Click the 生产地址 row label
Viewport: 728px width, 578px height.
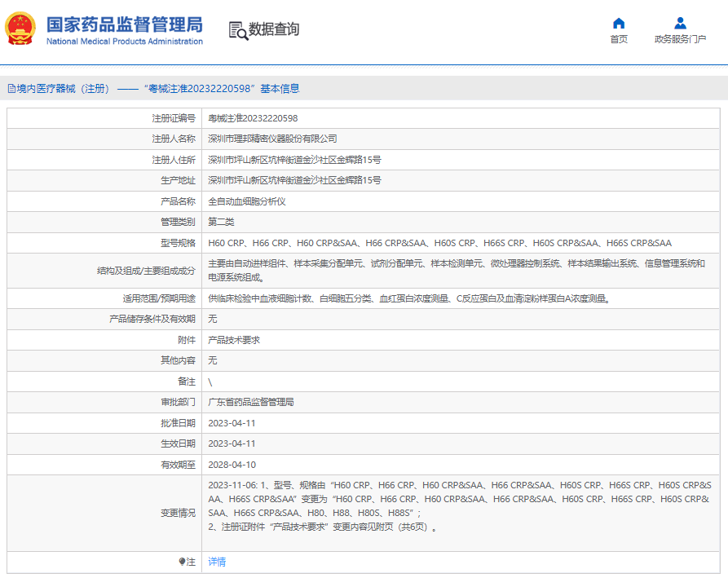[x=179, y=180]
